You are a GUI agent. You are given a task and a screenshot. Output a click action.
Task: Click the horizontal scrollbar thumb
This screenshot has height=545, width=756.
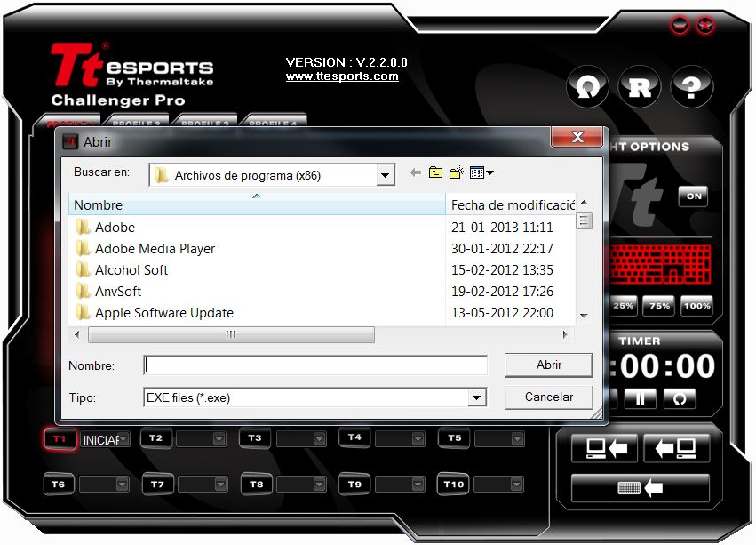pyautogui.click(x=231, y=334)
